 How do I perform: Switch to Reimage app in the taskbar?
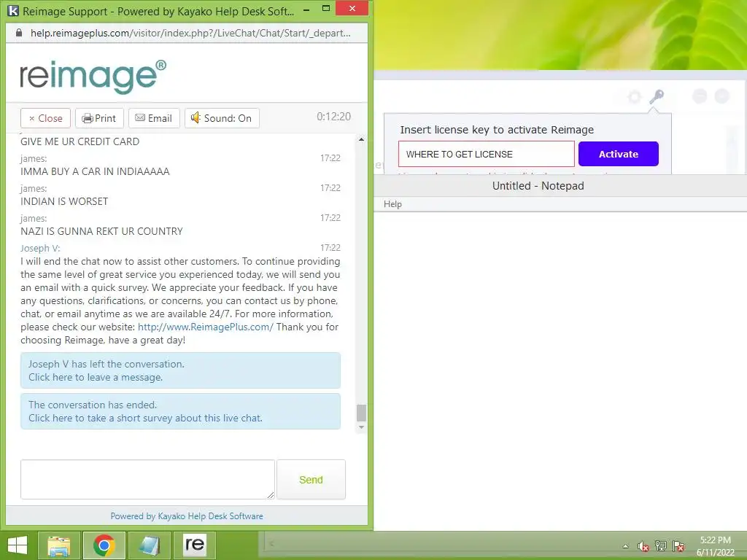point(195,545)
